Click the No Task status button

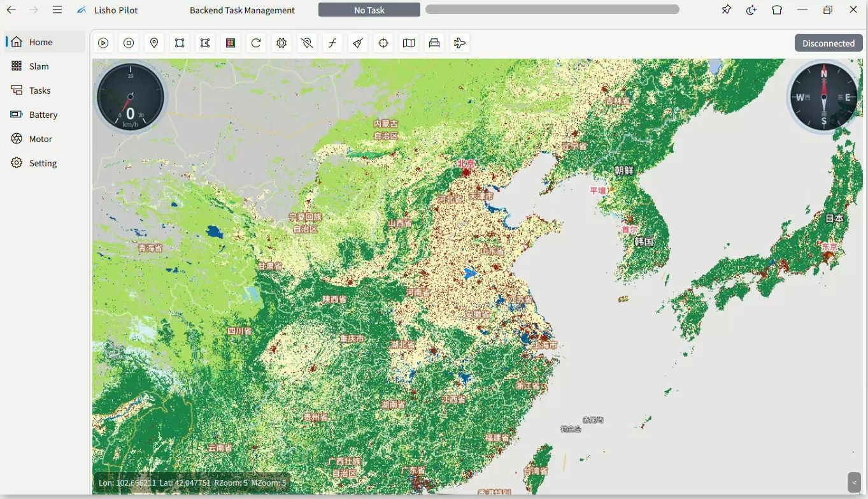tap(369, 10)
